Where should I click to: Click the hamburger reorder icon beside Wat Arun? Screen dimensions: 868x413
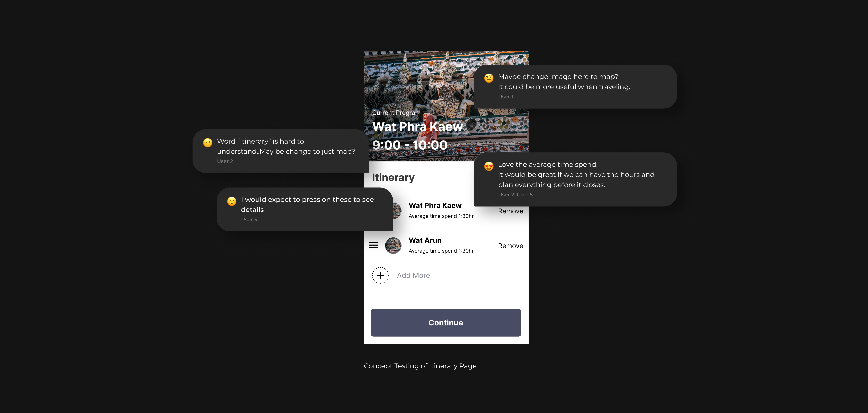click(373, 245)
